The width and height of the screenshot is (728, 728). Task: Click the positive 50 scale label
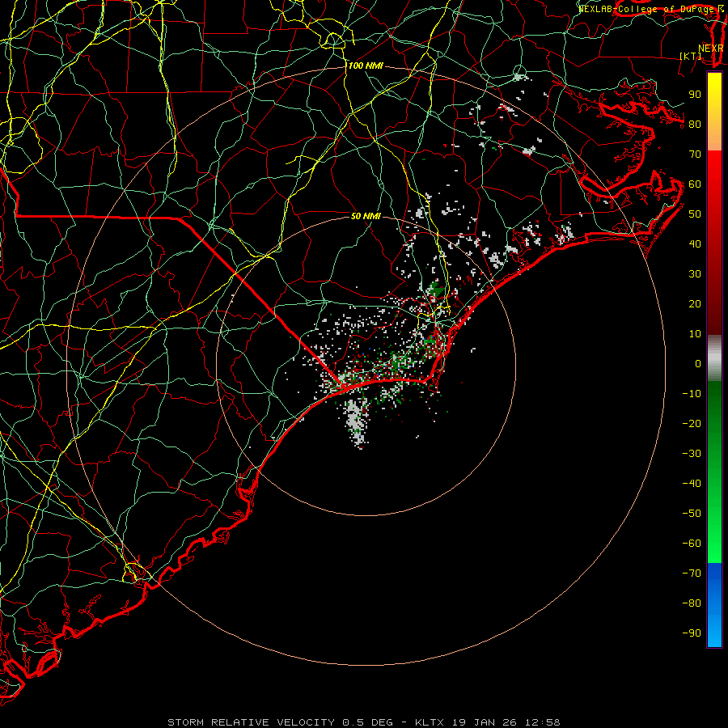695,214
